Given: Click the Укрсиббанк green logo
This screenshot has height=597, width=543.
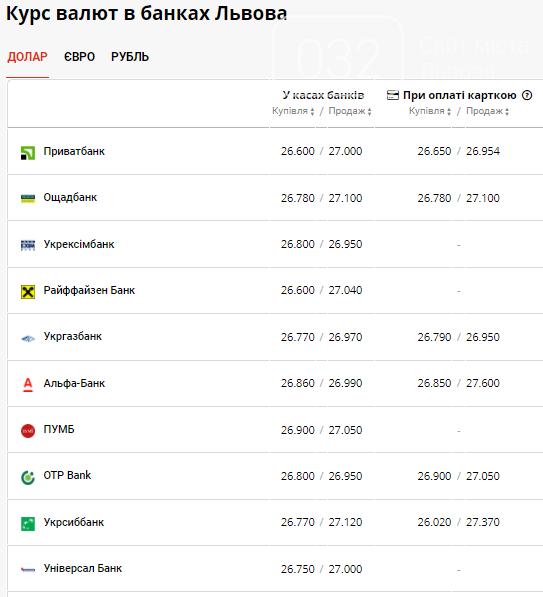Looking at the screenshot, I should click(28, 524).
